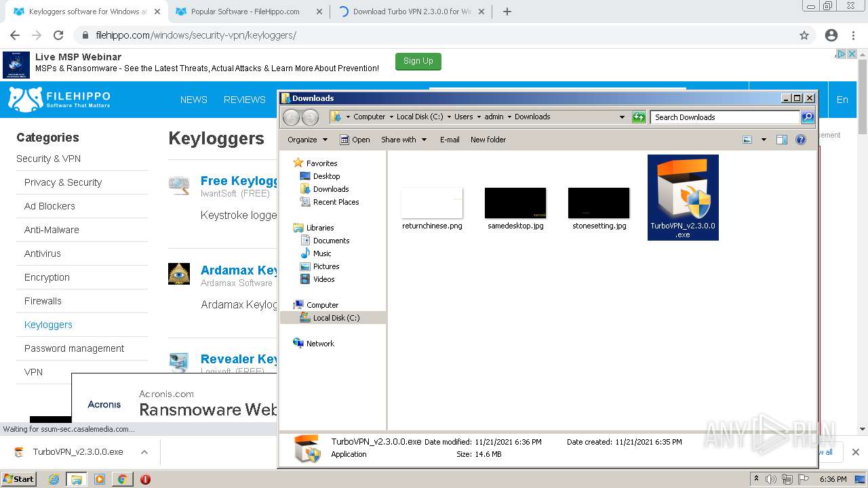Select the En language button
This screenshot has height=488, width=868.
coord(842,100)
